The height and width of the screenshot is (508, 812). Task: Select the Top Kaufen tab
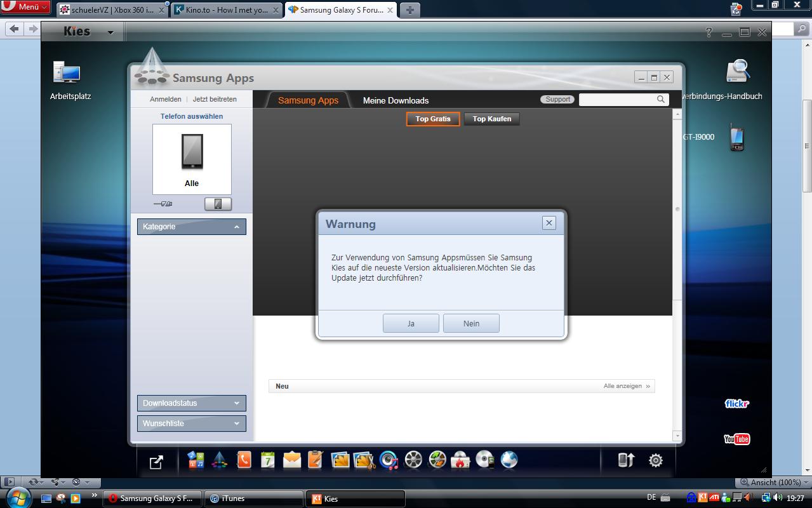click(492, 119)
